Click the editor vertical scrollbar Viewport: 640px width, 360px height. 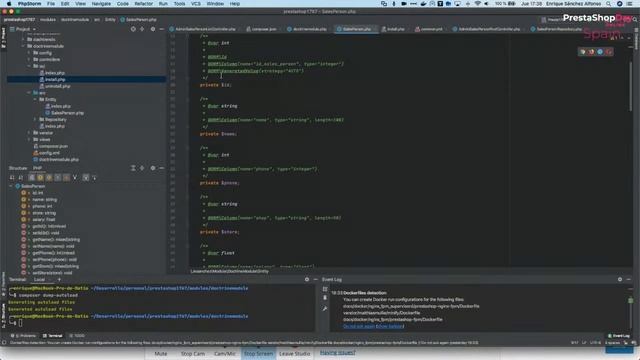(631, 86)
